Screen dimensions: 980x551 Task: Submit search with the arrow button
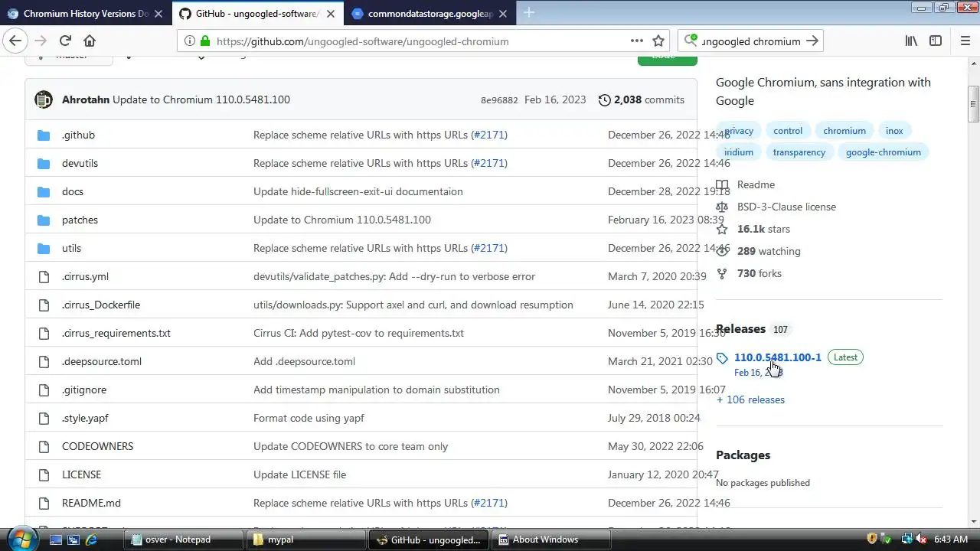click(813, 41)
